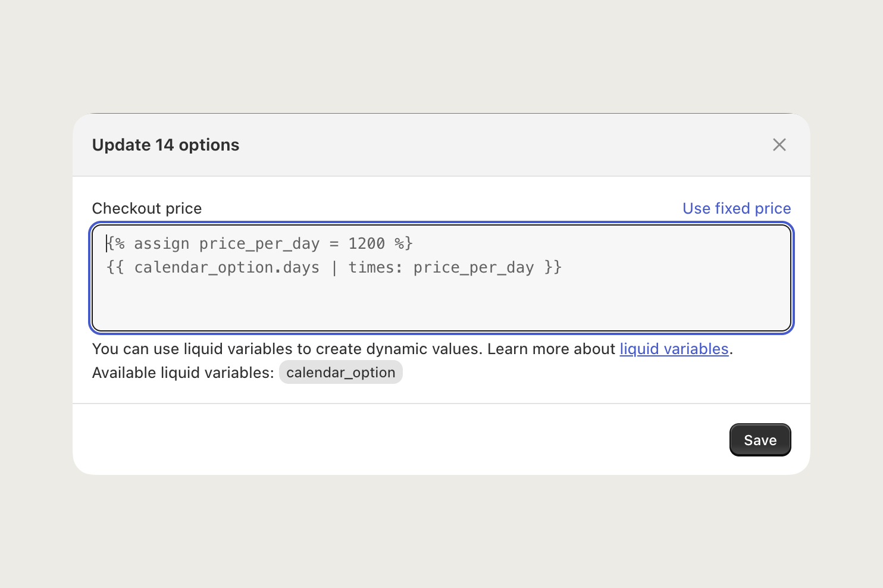The width and height of the screenshot is (883, 588).
Task: Click the %} closing tag on line one
Action: pos(403,243)
